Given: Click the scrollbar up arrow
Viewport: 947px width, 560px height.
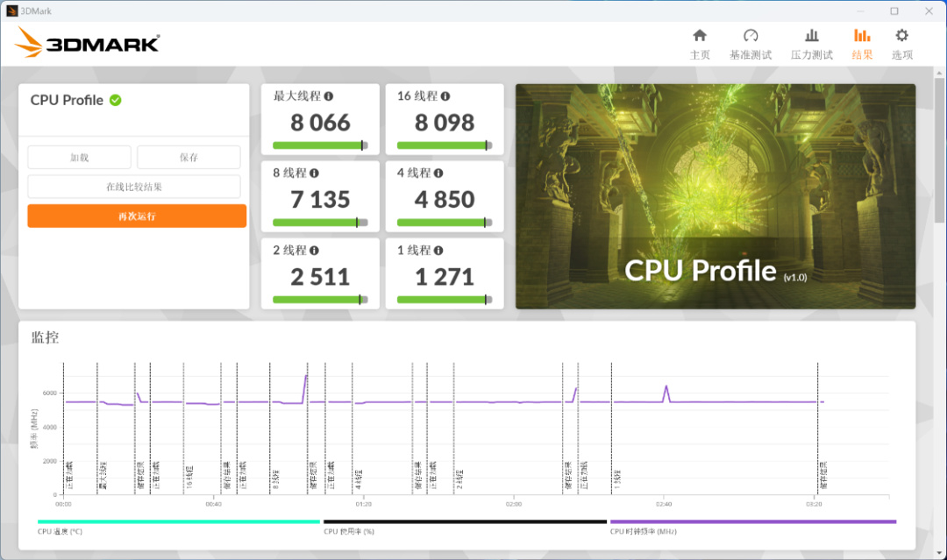Looking at the screenshot, I should [940, 73].
